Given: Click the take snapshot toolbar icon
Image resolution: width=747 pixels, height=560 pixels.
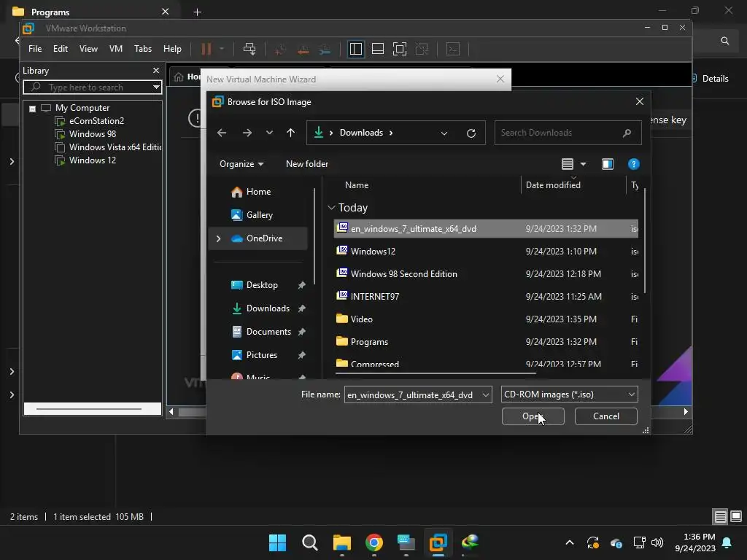Looking at the screenshot, I should click(280, 49).
